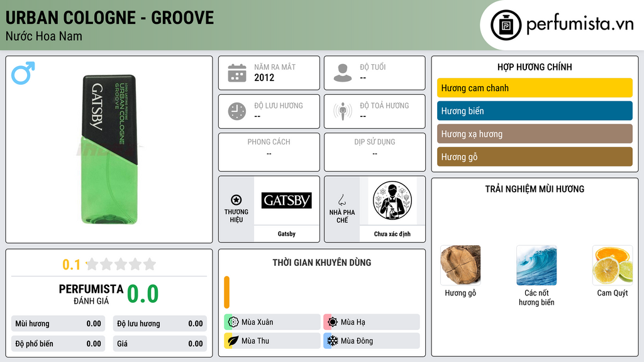
Task: Click the calendar icon for release year
Action: click(x=237, y=73)
